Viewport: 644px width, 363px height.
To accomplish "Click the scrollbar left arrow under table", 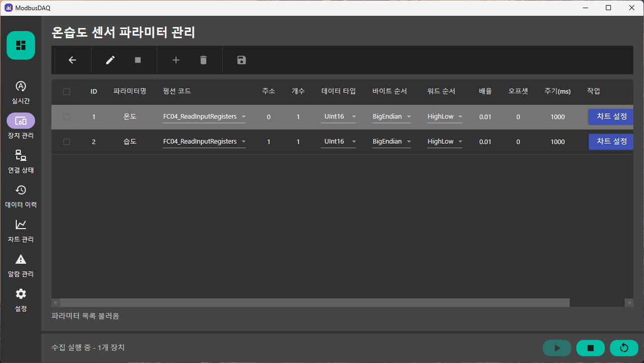I will pos(56,302).
